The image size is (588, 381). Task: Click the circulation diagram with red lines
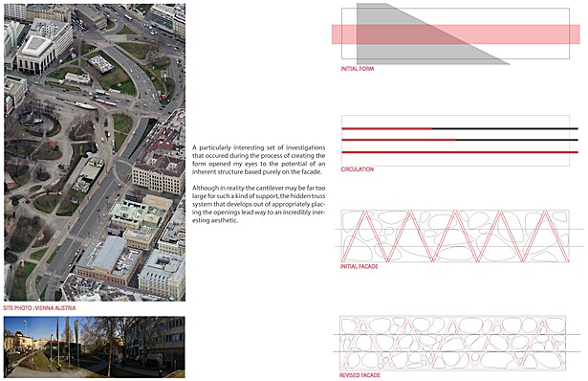click(460, 141)
